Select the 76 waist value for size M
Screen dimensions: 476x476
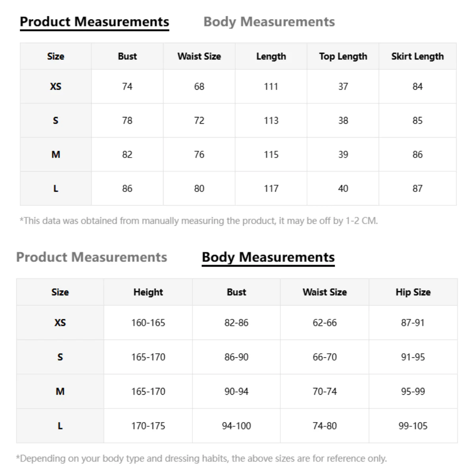[x=199, y=154]
